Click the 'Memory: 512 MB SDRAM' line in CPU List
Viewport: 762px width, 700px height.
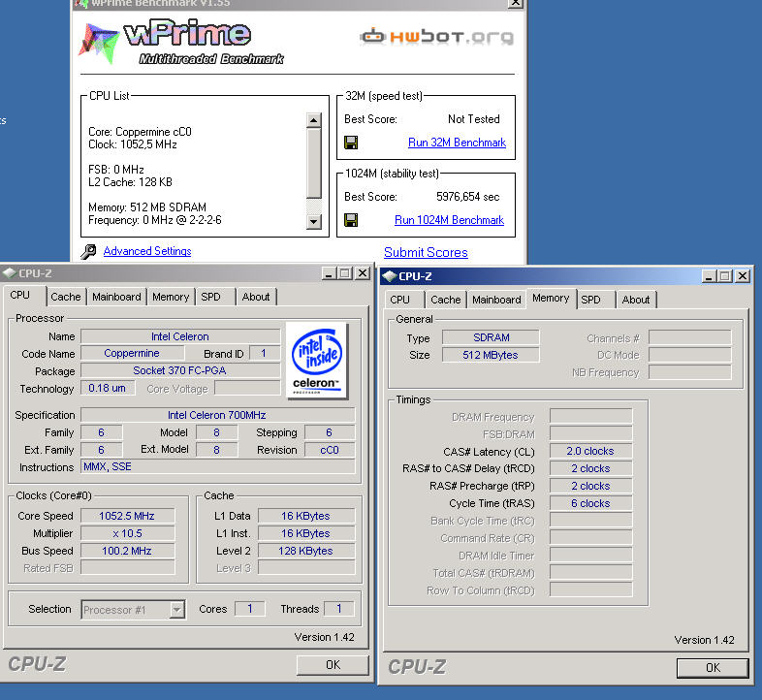pos(147,207)
